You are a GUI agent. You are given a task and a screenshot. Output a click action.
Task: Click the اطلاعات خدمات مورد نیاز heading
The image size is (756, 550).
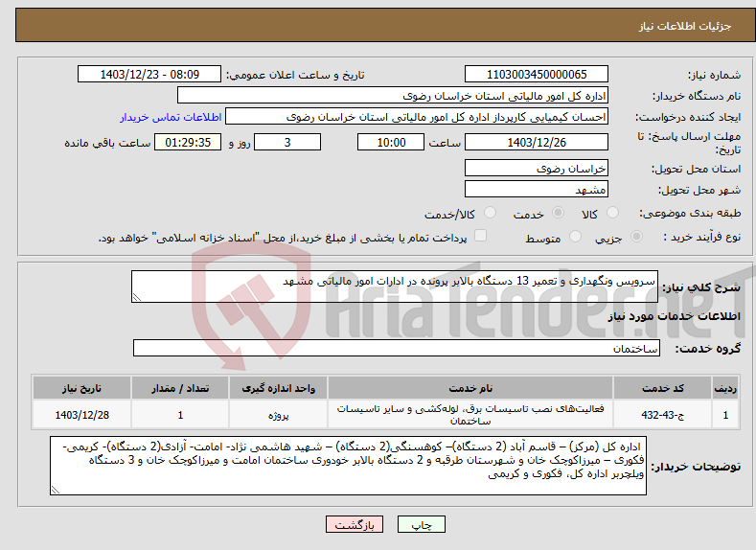coord(674,316)
